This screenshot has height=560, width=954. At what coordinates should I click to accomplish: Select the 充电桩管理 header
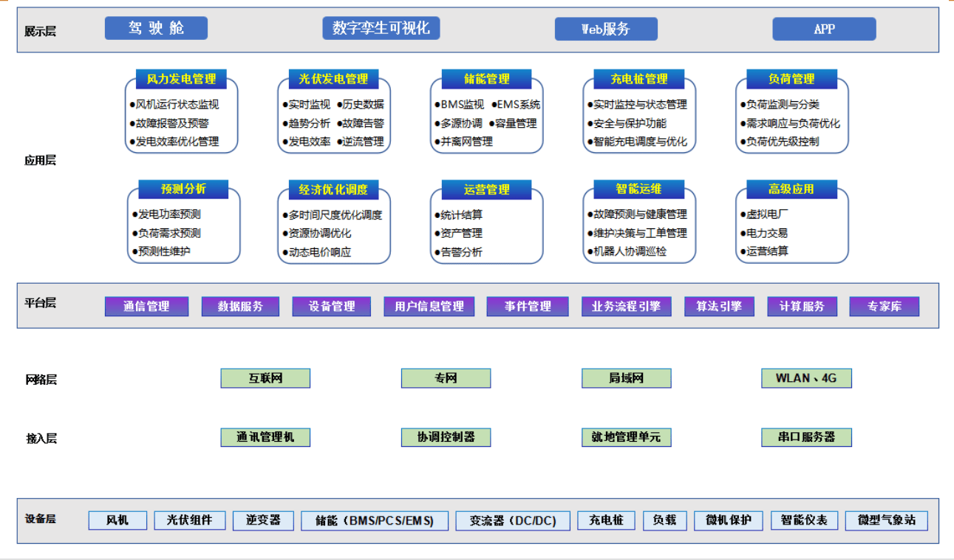pyautogui.click(x=639, y=79)
